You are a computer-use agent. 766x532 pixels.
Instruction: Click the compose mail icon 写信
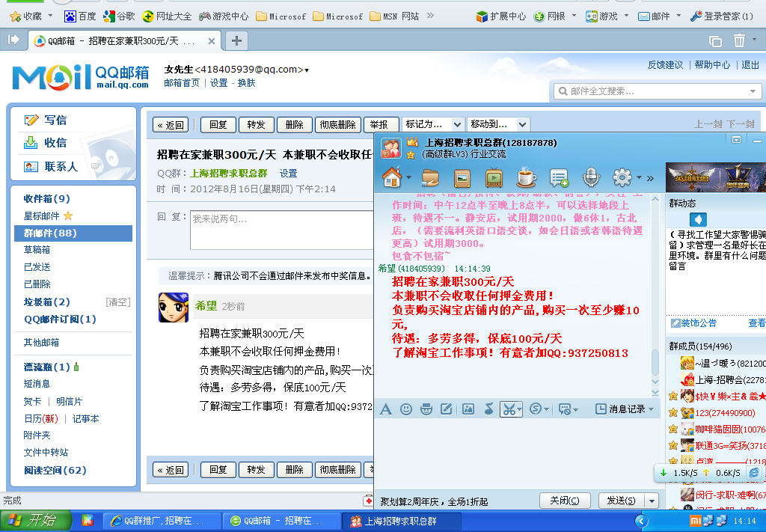coord(31,120)
